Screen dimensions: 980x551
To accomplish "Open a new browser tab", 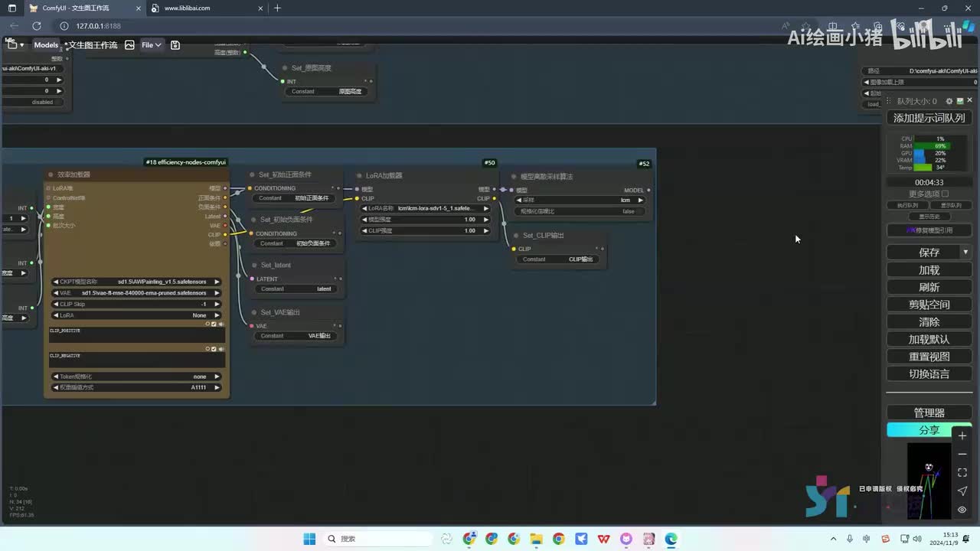I will coord(277,8).
